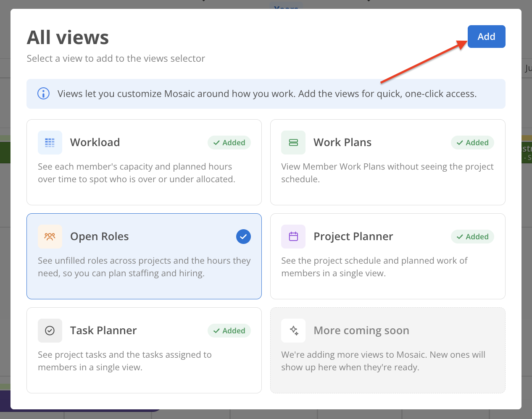This screenshot has width=532, height=419.
Task: Click the info icon in the blue banner
Action: coord(43,94)
